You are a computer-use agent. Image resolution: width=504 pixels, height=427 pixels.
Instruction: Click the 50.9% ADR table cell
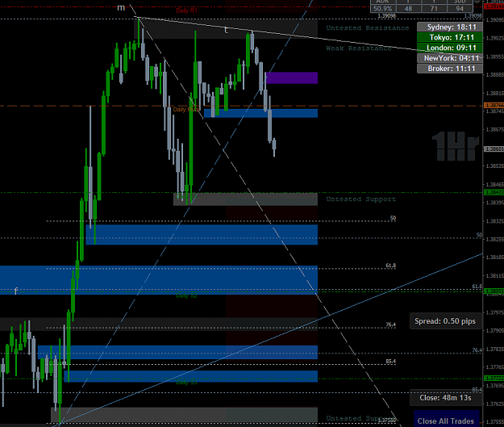click(383, 9)
